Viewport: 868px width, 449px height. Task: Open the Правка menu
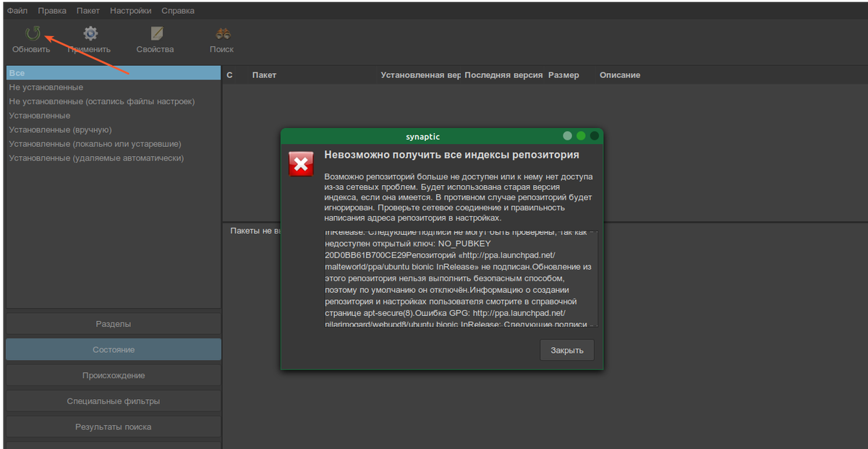[x=52, y=11]
